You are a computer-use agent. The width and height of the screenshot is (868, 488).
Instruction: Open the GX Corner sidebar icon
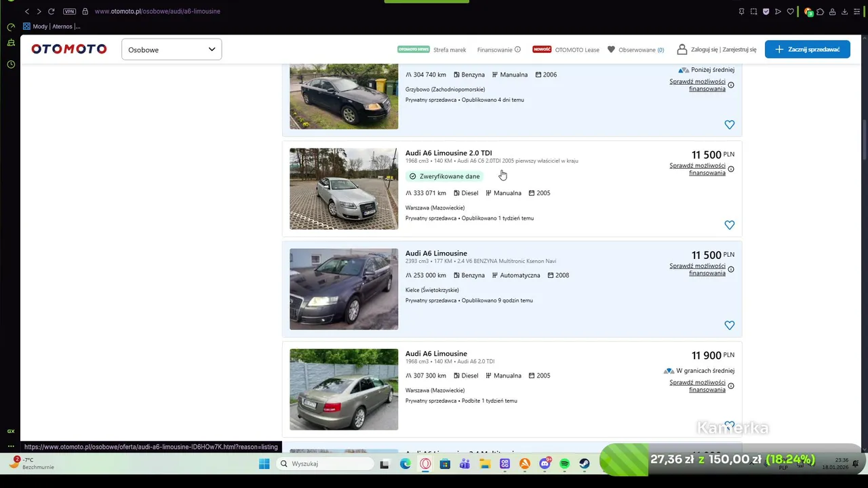pos(11,431)
